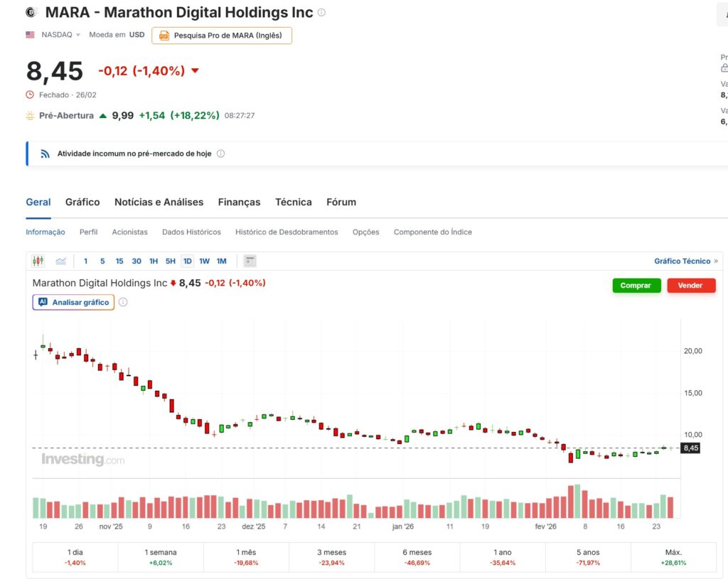Click the Atividade incomum no pré-mercado text
Image resolution: width=728 pixels, height=584 pixels.
click(x=134, y=153)
